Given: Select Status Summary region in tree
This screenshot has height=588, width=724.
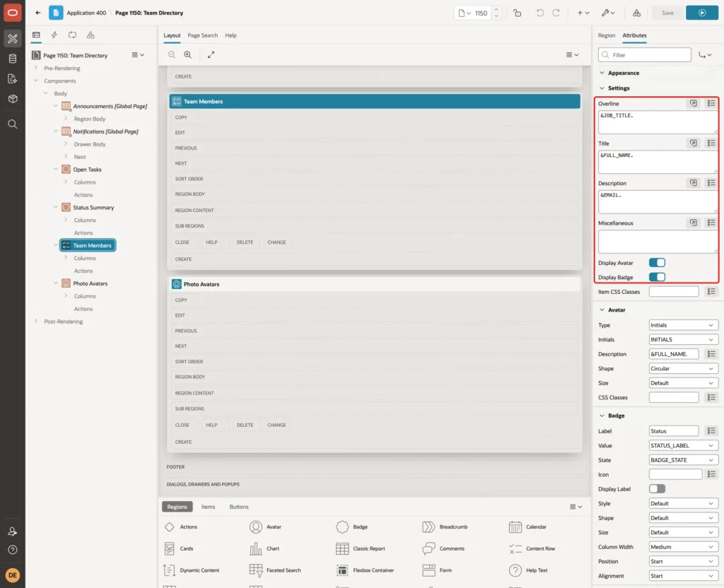Looking at the screenshot, I should click(x=93, y=208).
